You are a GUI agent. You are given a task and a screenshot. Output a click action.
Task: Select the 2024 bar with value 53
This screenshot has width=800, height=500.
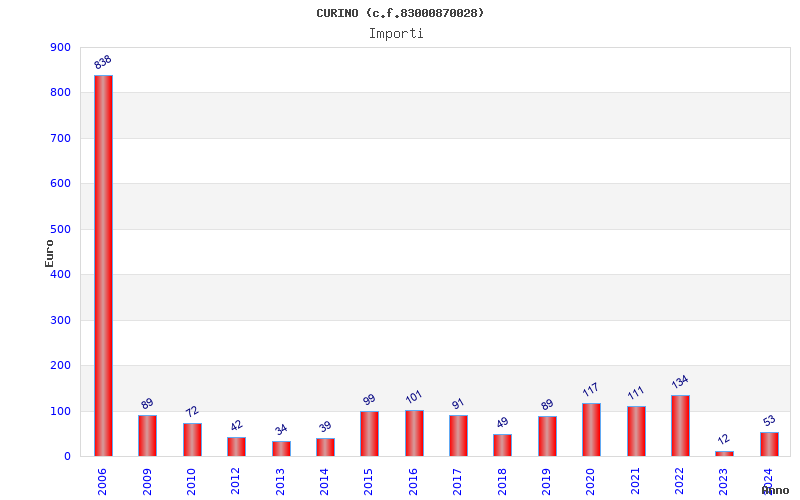[769, 444]
